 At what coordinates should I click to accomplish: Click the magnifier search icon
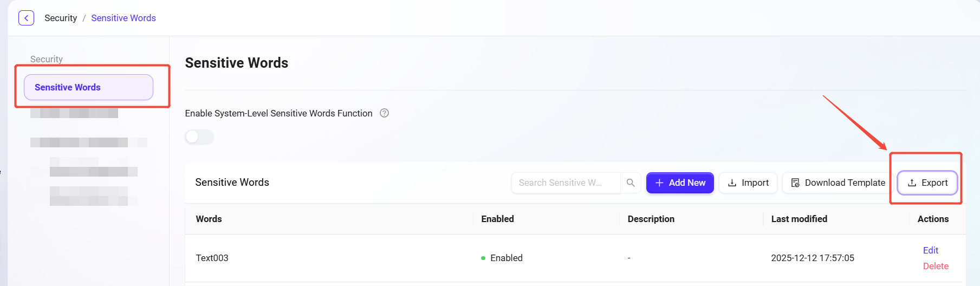[631, 183]
